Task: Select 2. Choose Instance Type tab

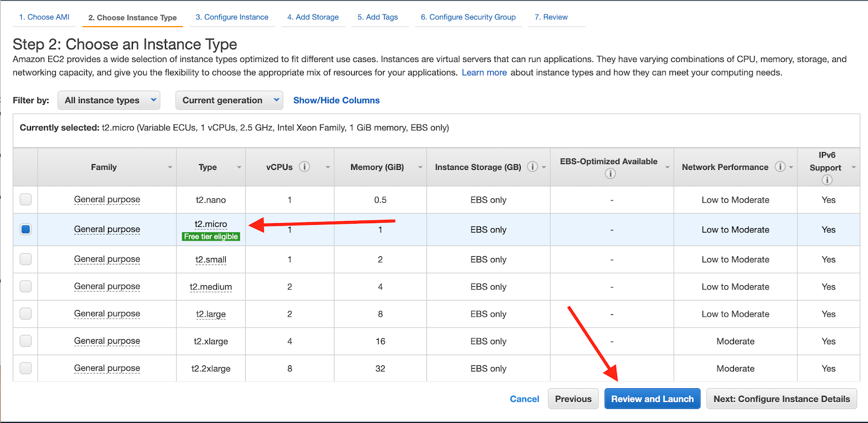Action: click(x=132, y=17)
